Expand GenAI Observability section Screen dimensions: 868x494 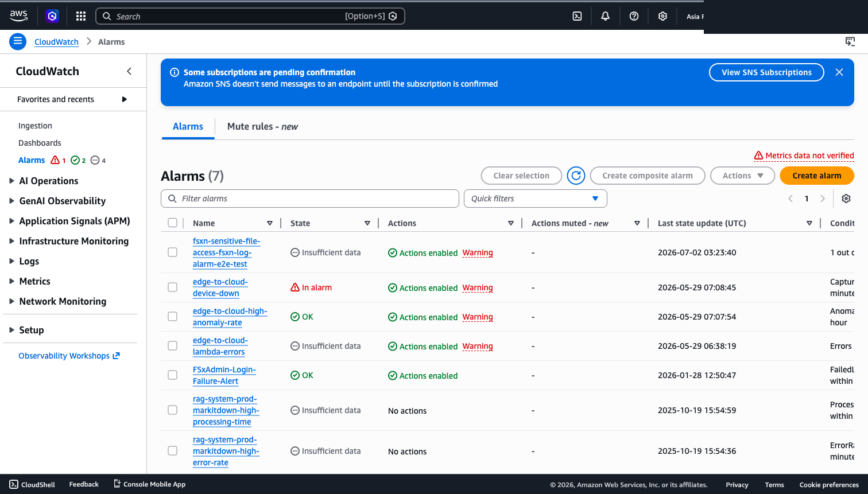(11, 201)
